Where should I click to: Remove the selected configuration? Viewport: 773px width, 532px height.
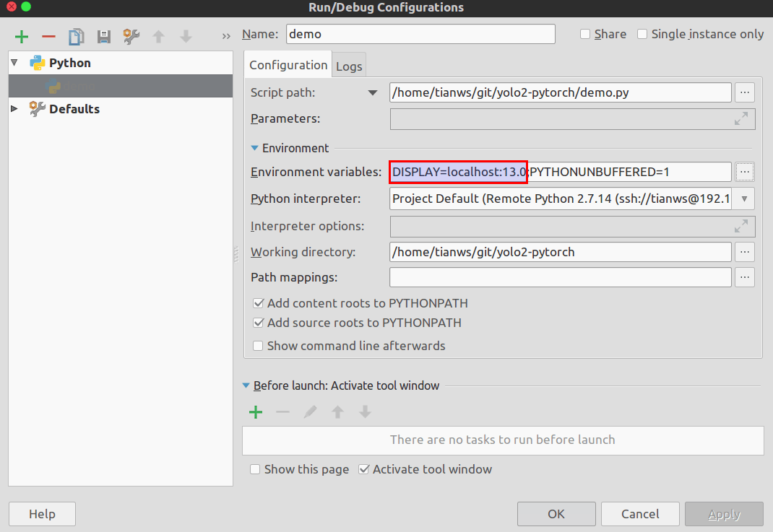48,37
